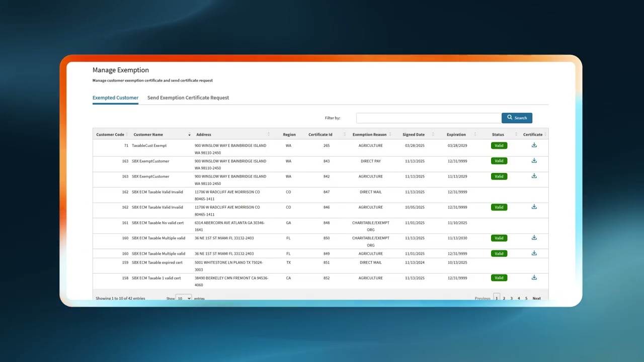Go to Next page of entries
This screenshot has height=362, width=644.
pyautogui.click(x=537, y=298)
